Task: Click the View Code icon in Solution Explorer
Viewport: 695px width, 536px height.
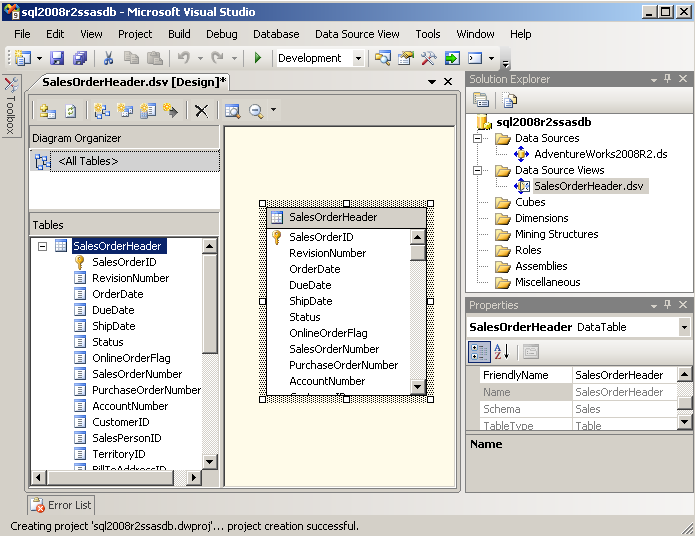Action: click(x=509, y=100)
